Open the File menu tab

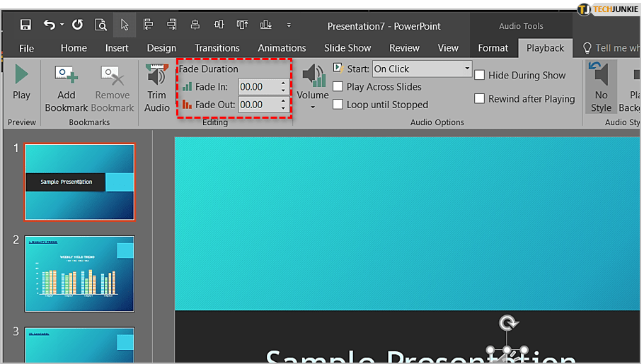[x=26, y=48]
